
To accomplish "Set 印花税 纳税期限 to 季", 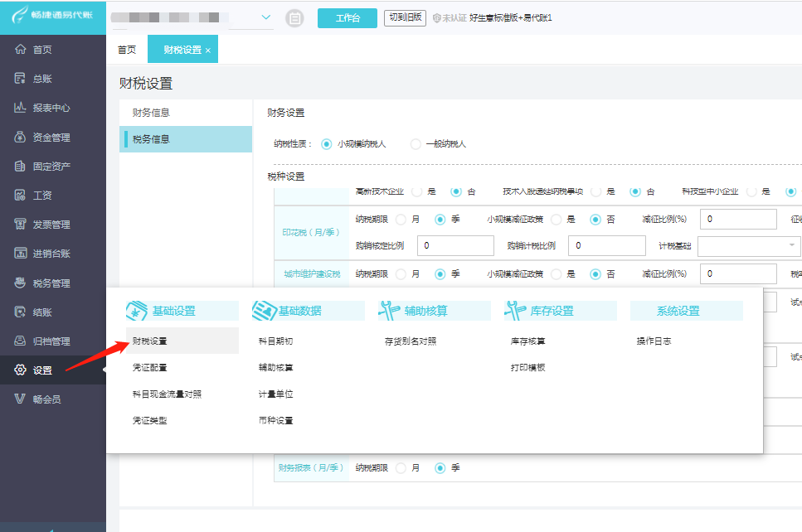I will (x=440, y=220).
